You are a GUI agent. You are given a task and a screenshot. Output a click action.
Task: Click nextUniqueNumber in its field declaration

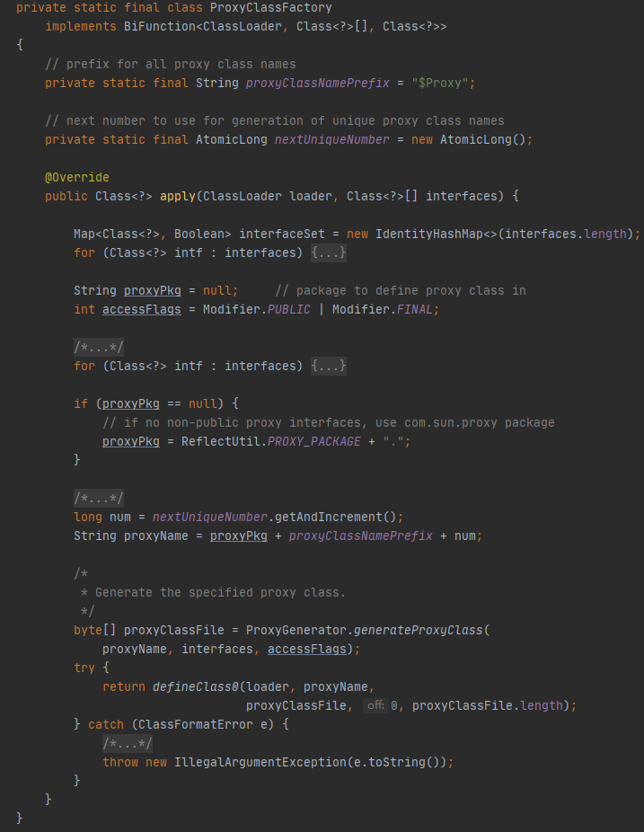point(332,139)
